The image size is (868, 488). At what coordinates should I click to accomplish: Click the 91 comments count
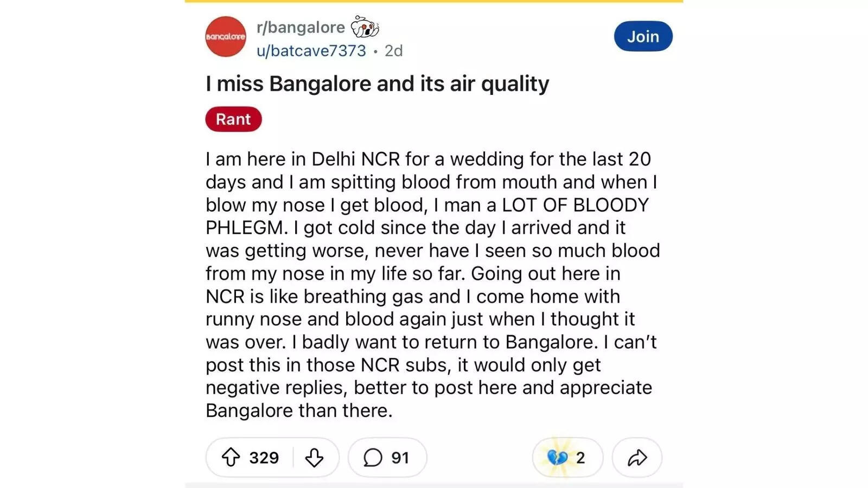pos(400,458)
